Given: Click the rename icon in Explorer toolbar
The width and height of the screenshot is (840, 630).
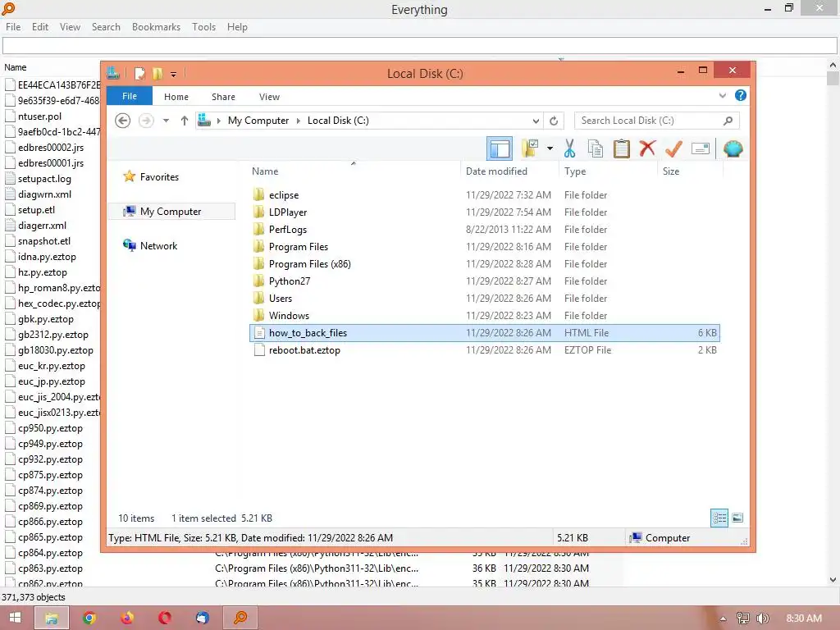Looking at the screenshot, I should click(x=701, y=148).
